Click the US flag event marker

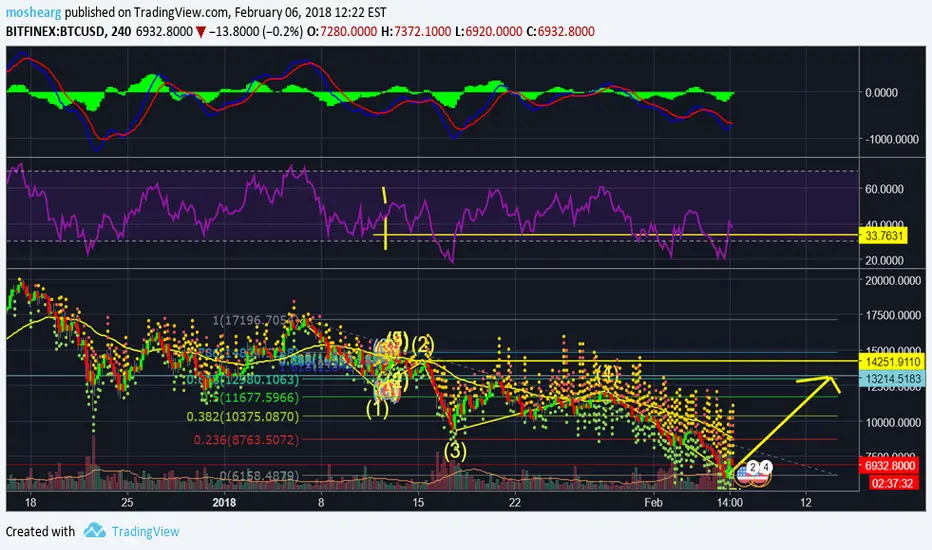click(x=744, y=474)
